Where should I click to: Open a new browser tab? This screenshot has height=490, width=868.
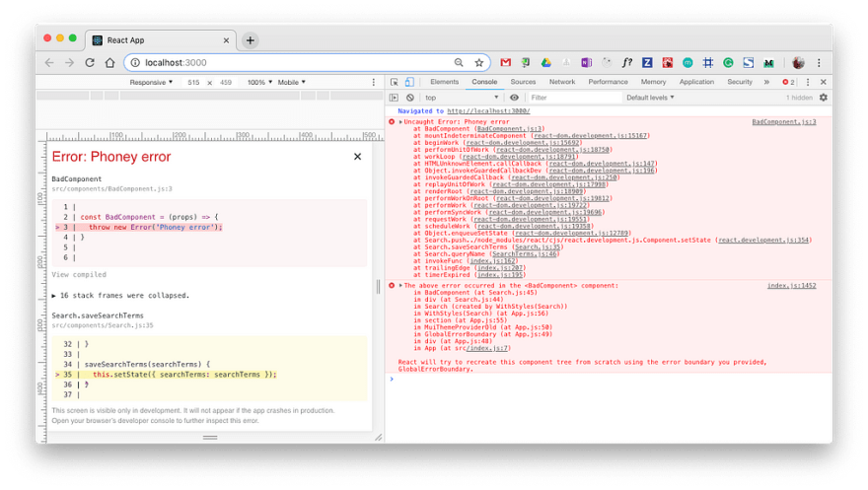click(251, 40)
